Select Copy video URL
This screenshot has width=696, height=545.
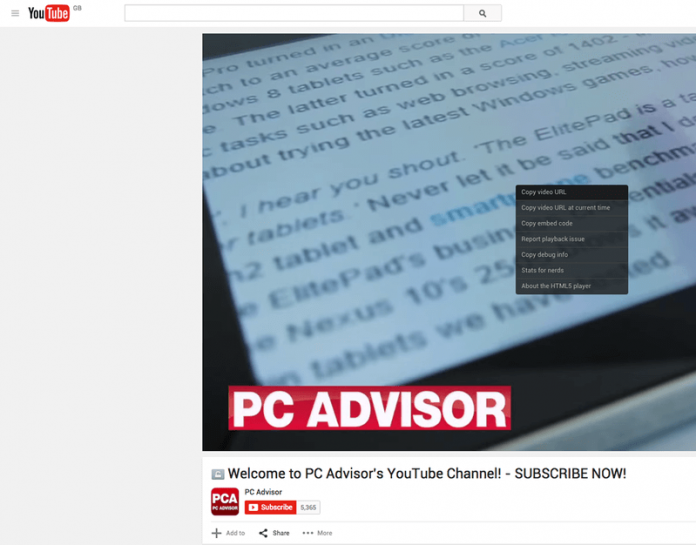572,192
